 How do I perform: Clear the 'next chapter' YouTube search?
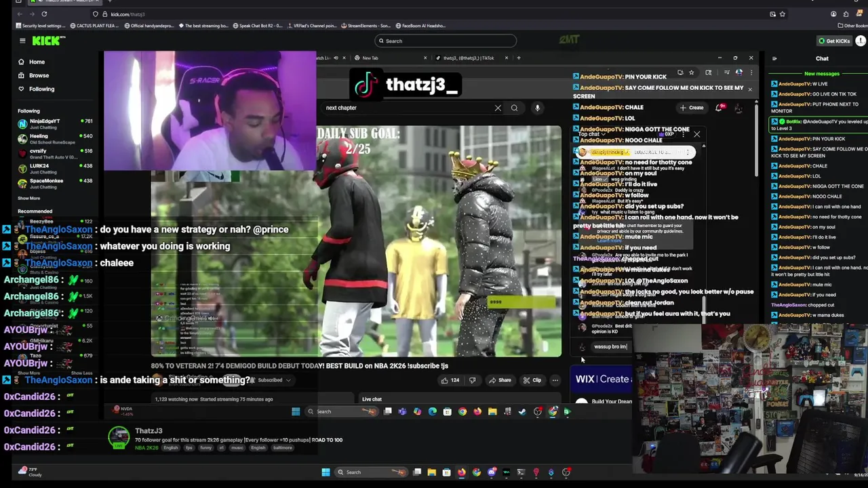tap(498, 108)
